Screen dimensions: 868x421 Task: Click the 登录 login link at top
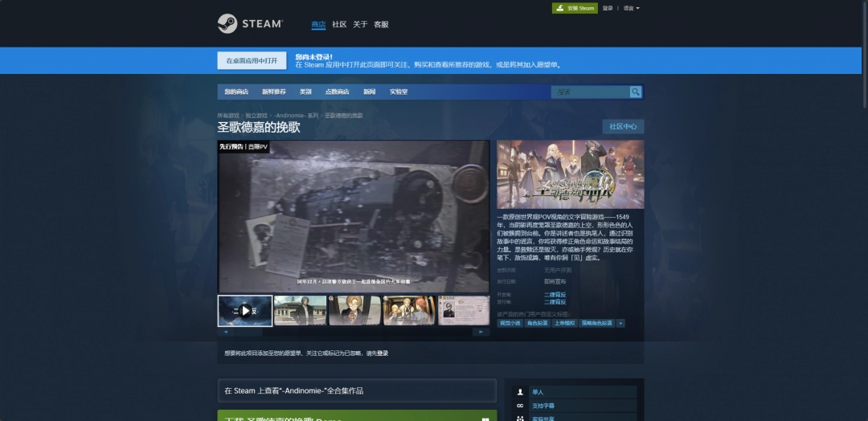click(608, 8)
